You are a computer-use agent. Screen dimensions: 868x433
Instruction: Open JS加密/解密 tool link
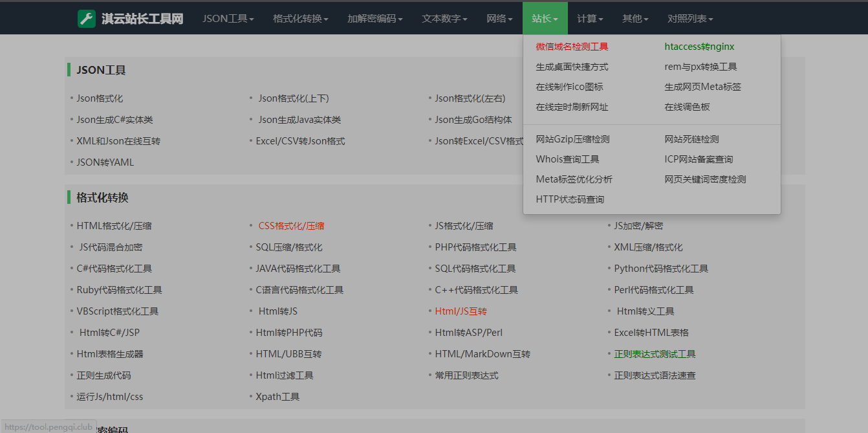638,226
